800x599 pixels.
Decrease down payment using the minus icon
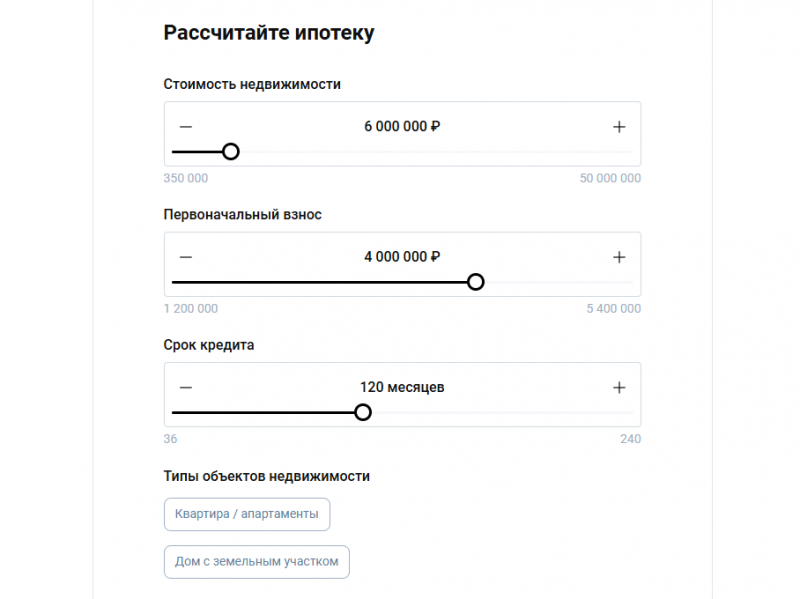tap(185, 257)
